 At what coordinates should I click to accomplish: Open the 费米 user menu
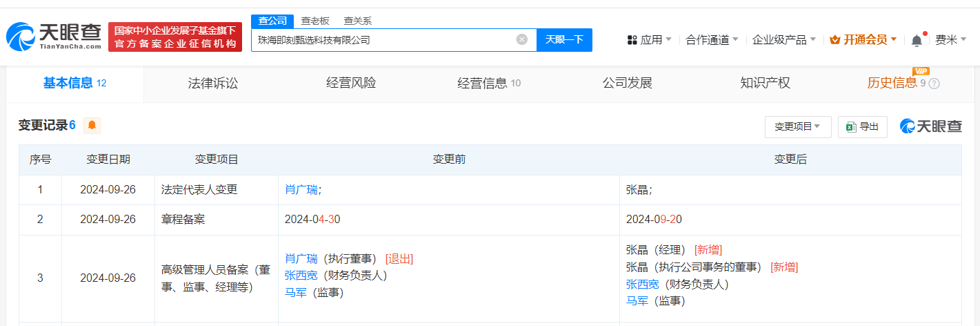click(951, 40)
